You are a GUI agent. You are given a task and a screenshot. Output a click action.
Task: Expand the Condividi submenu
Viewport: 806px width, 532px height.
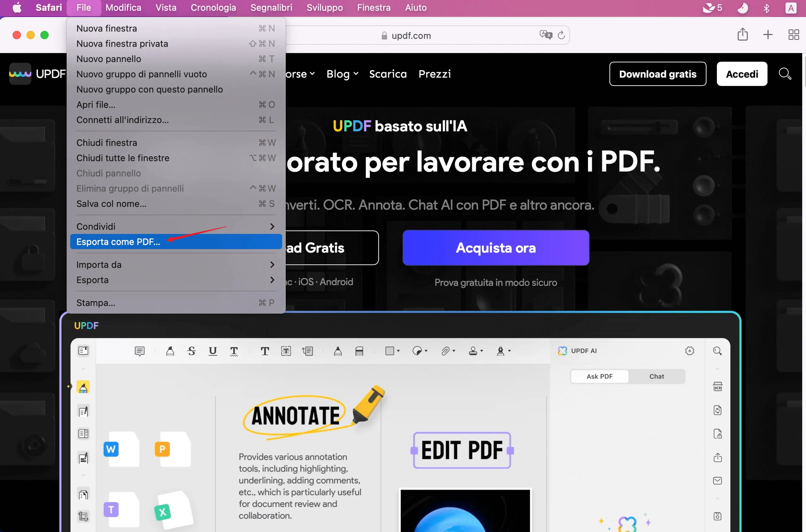tap(176, 226)
